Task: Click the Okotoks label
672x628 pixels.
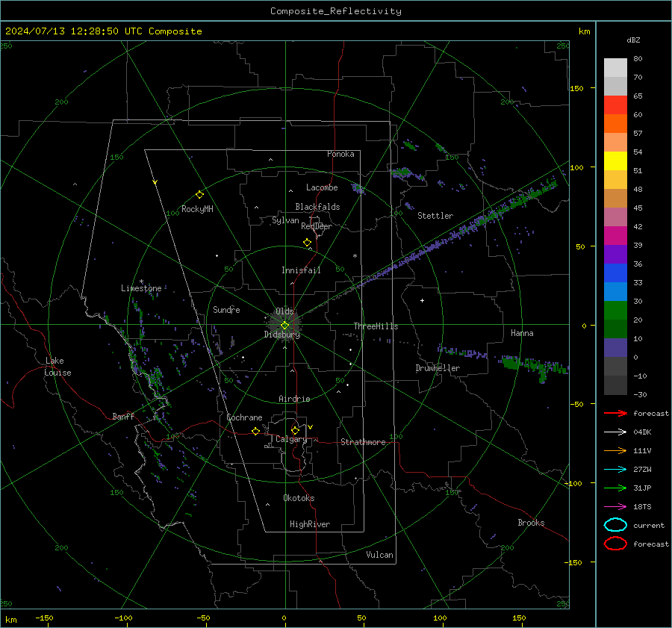Action: pyautogui.click(x=299, y=498)
